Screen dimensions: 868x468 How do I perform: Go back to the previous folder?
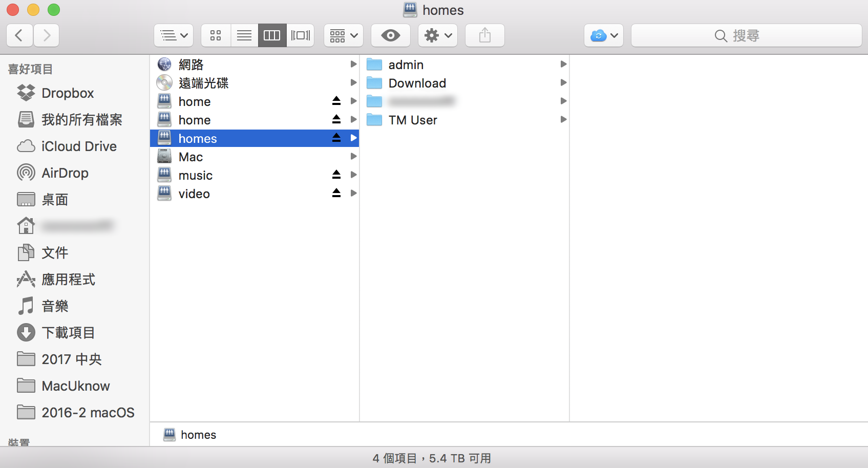19,35
